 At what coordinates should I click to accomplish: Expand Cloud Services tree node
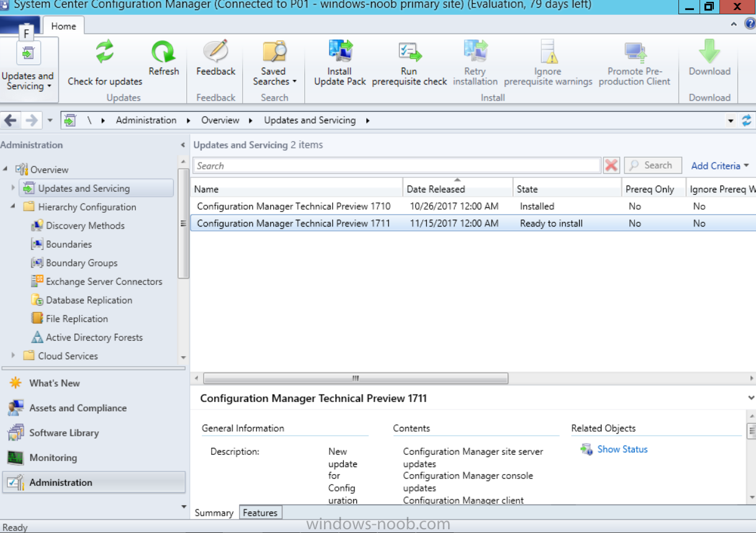click(x=13, y=356)
